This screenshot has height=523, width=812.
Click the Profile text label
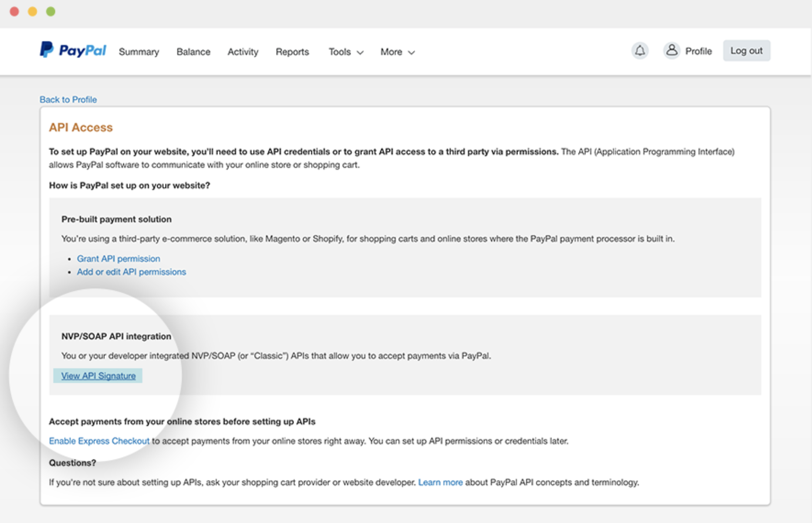698,51
